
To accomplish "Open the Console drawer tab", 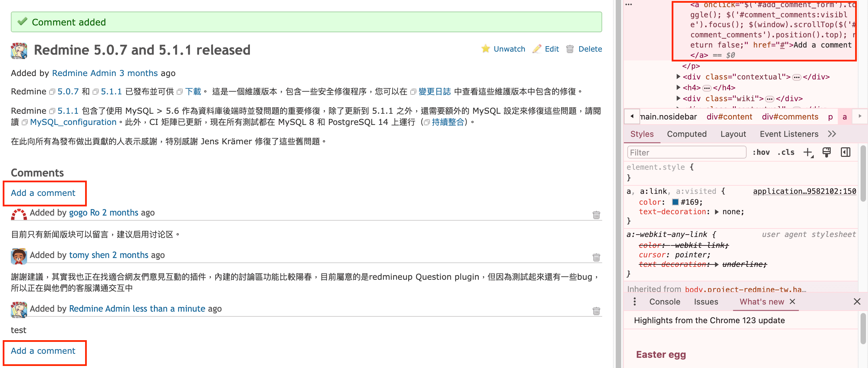I will 665,302.
